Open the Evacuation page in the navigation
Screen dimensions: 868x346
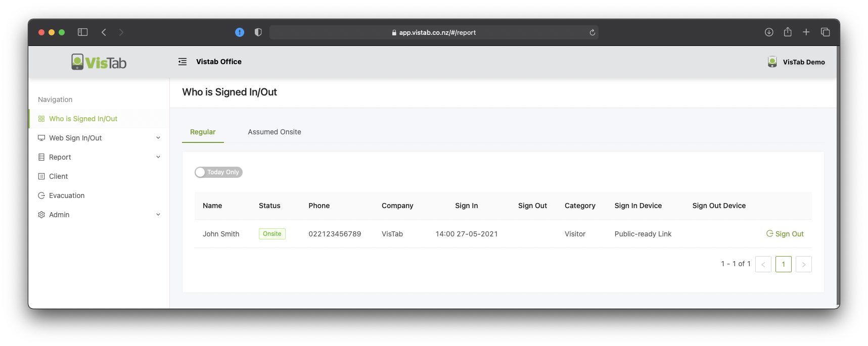pyautogui.click(x=67, y=195)
